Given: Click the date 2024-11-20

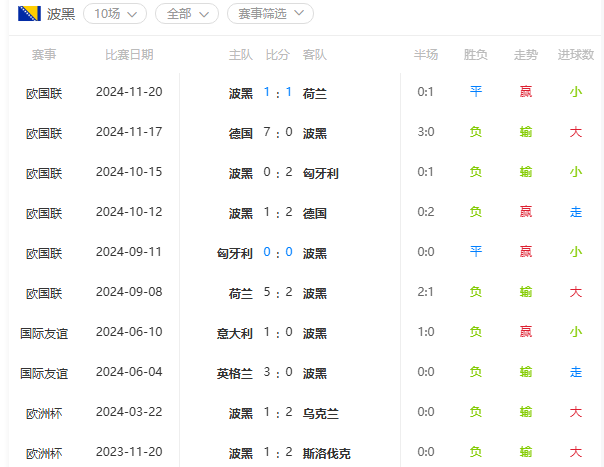Looking at the screenshot, I should coord(129,92).
